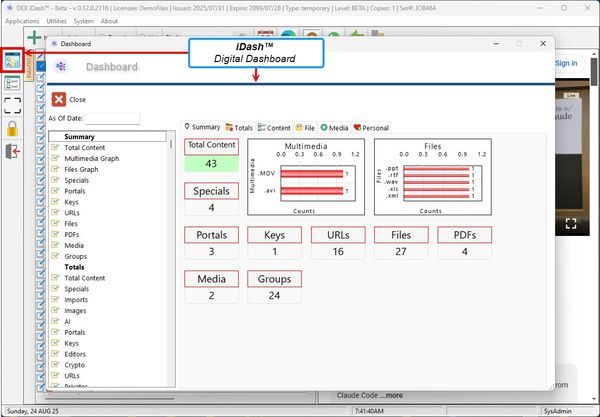Toggle the Imports checkbox under Totals

tap(56, 299)
